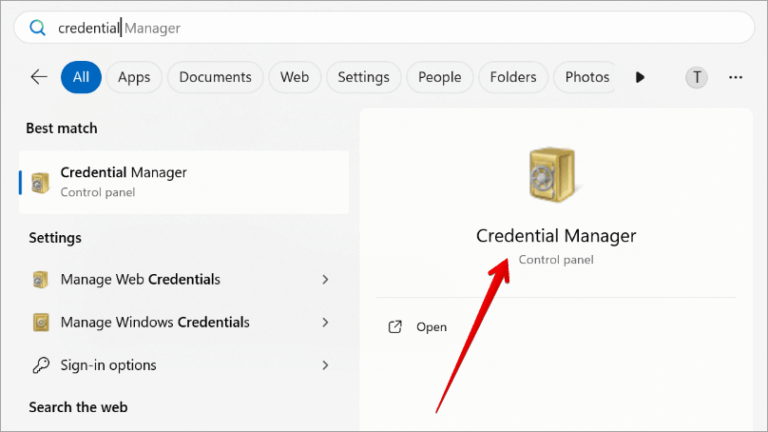Switch to the Photos filter

click(x=587, y=77)
